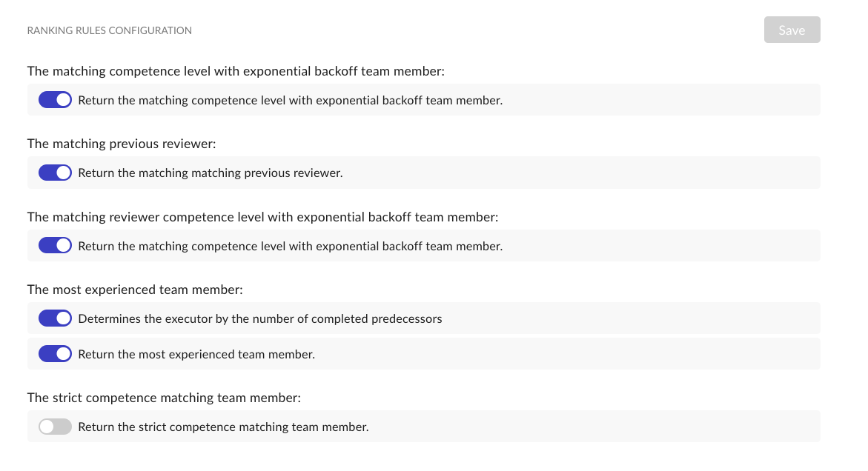Click 'Return the matching matching previous reviewer' label

point(210,173)
